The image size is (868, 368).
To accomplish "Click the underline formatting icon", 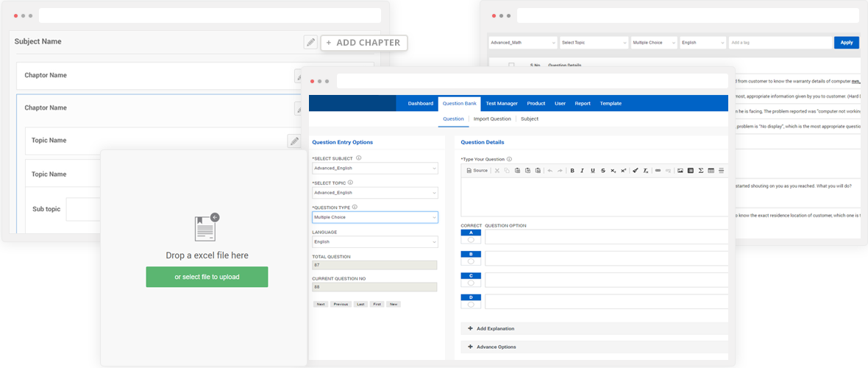I will (593, 170).
